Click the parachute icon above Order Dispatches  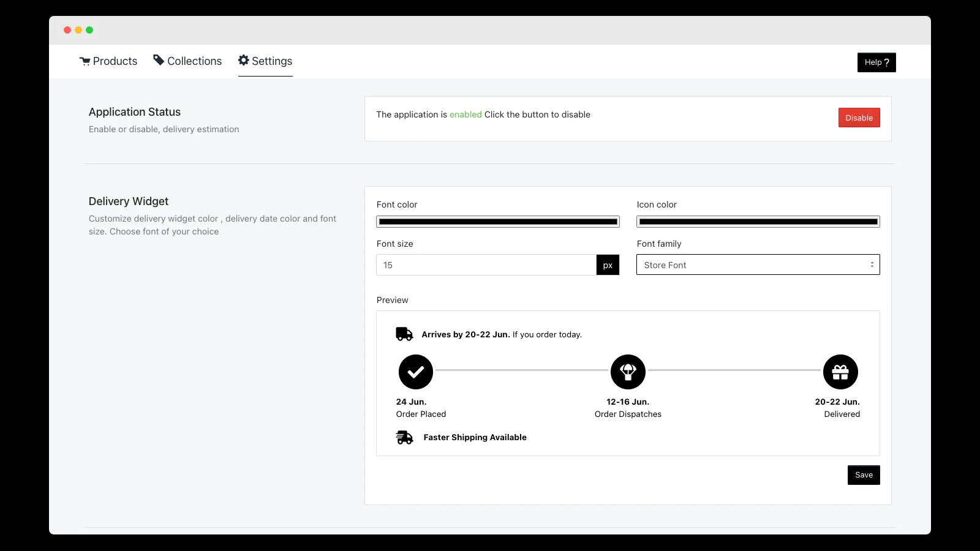point(628,372)
